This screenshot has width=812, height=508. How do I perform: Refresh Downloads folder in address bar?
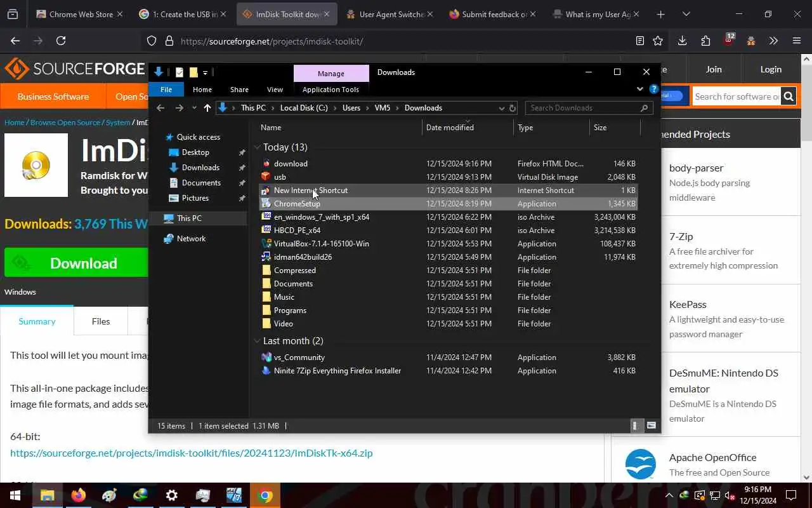(513, 108)
